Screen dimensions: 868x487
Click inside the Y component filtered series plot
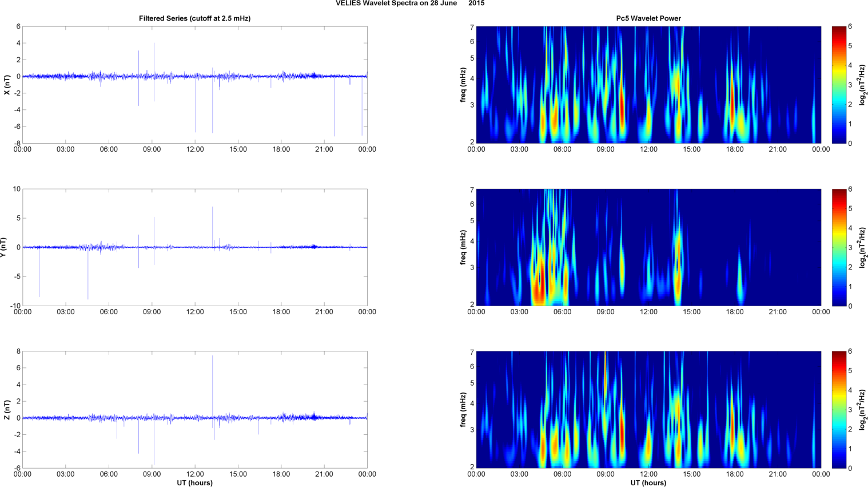pyautogui.click(x=194, y=247)
